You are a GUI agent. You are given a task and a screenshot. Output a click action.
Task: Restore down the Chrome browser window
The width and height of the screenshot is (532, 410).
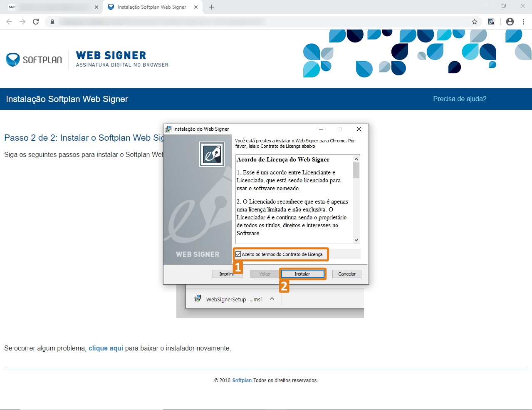(504, 6)
